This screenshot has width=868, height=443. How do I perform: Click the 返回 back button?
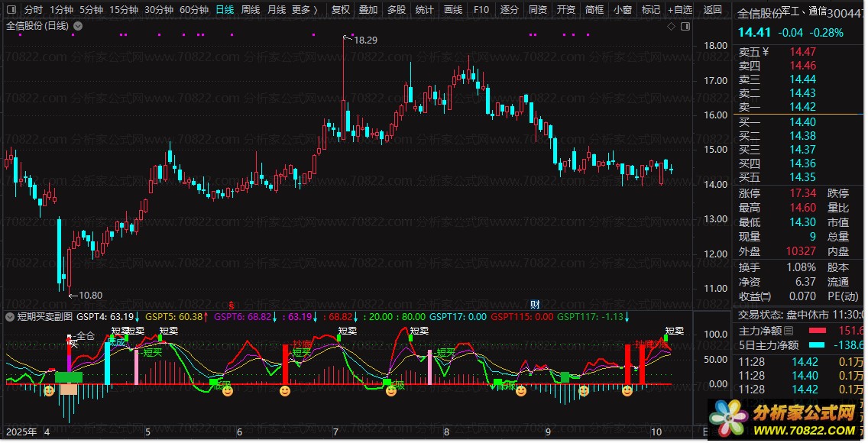coord(712,9)
